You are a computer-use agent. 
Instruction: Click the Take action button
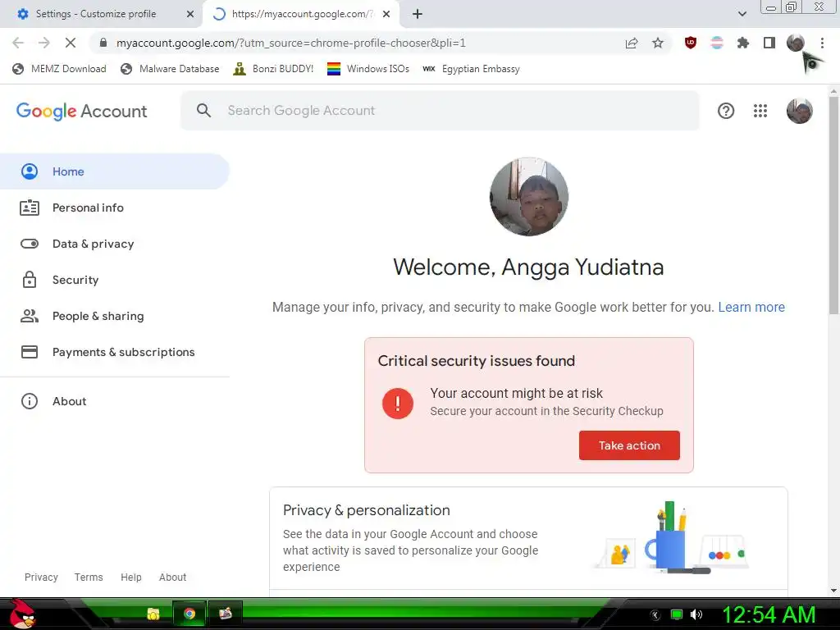[629, 445]
